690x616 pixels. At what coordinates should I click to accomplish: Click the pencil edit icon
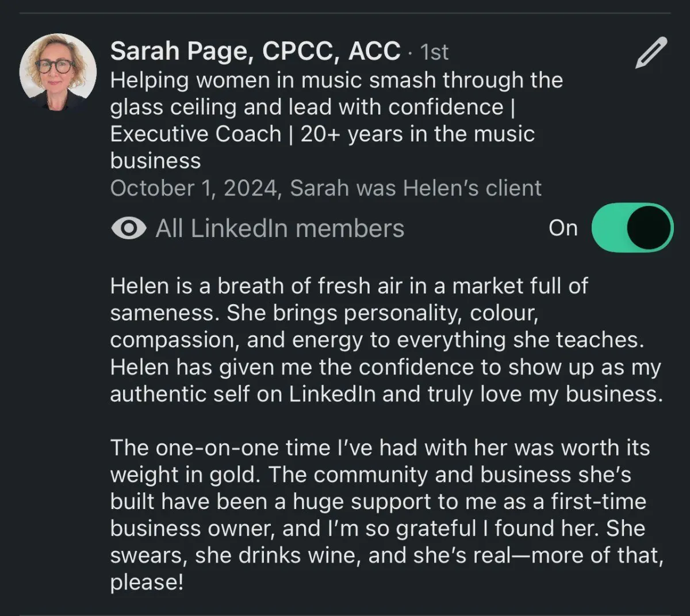click(651, 53)
